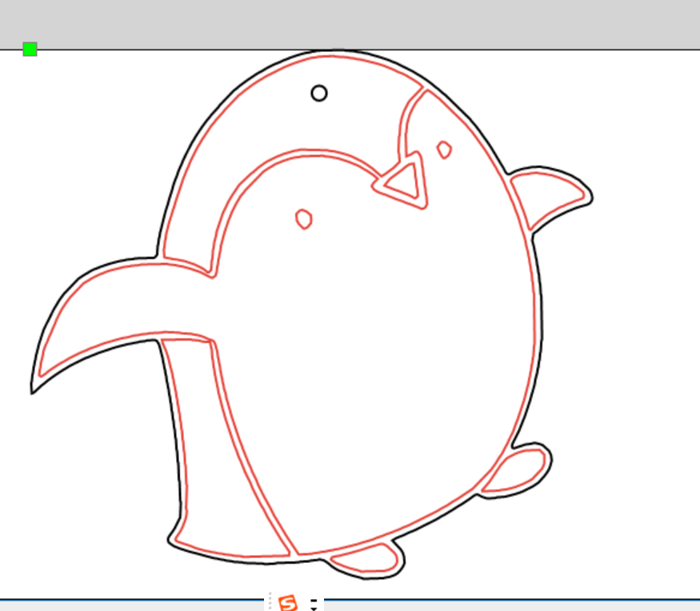Screen dimensions: 700x611
Task: Select the small black eye circle
Action: pos(319,94)
